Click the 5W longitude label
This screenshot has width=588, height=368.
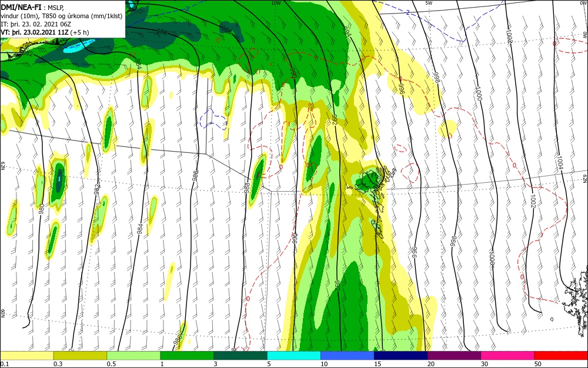click(429, 3)
